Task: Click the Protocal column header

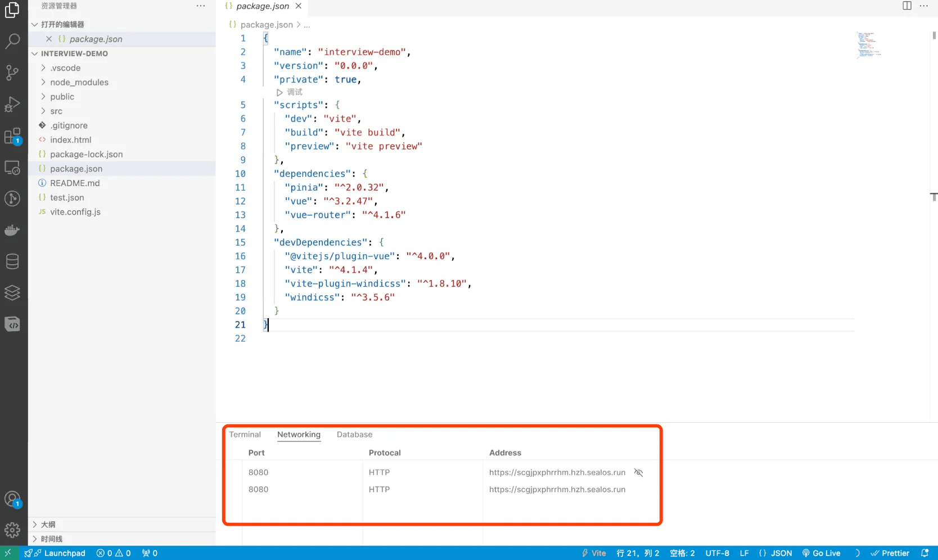Action: [385, 453]
